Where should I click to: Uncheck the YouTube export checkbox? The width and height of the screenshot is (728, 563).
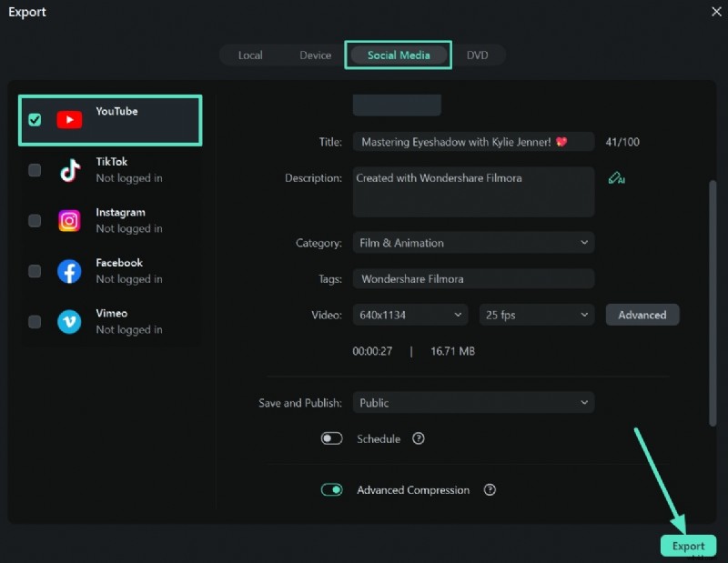(x=35, y=118)
